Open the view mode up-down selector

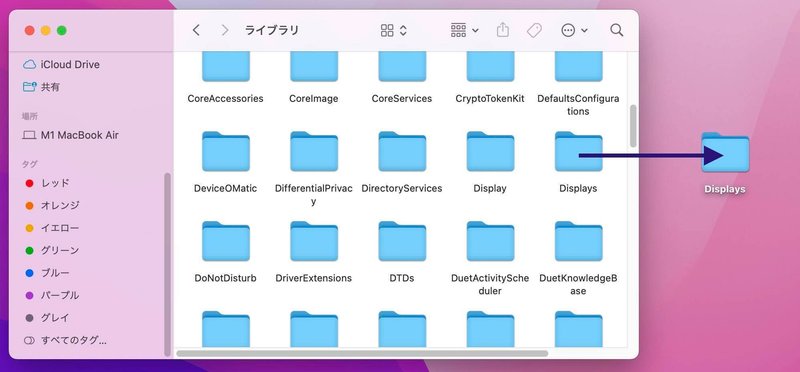[x=403, y=31]
